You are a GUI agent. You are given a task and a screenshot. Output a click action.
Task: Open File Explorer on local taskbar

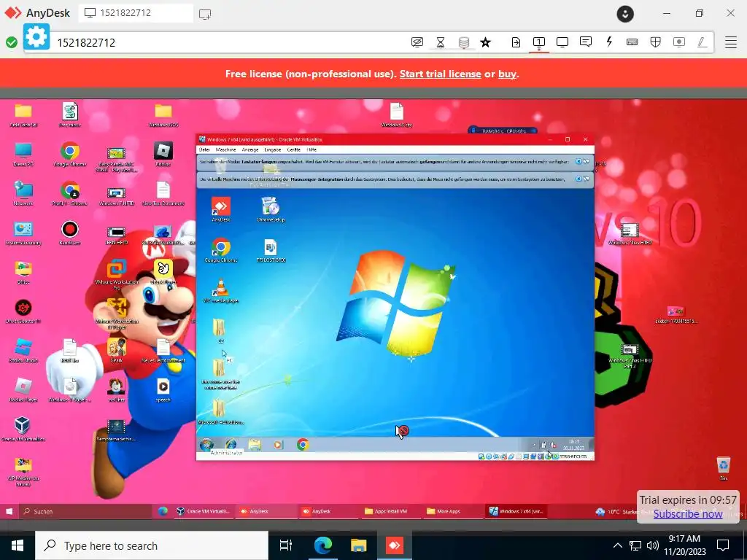coord(358,545)
